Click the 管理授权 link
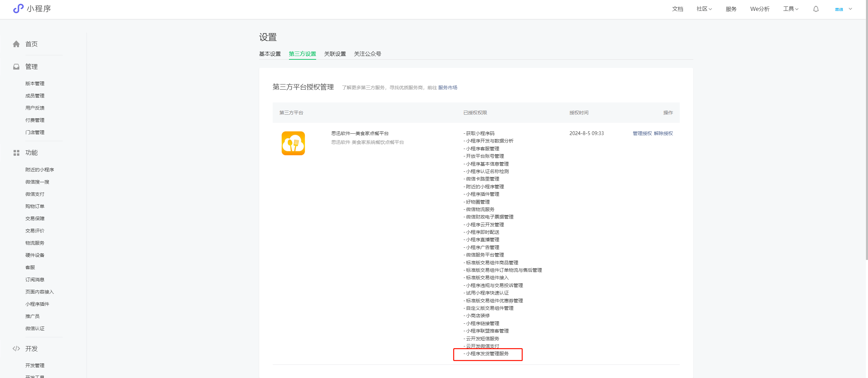This screenshot has height=378, width=868. point(642,133)
